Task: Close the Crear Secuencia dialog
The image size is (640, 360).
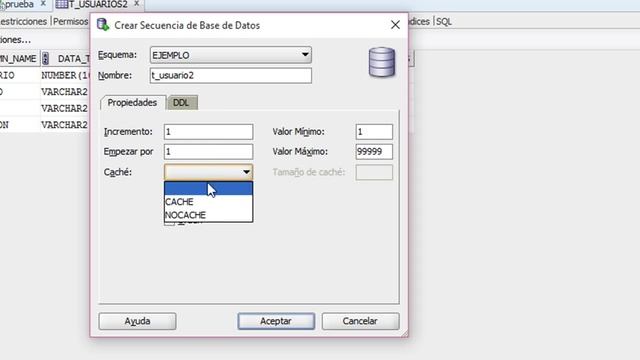Action: pos(395,25)
